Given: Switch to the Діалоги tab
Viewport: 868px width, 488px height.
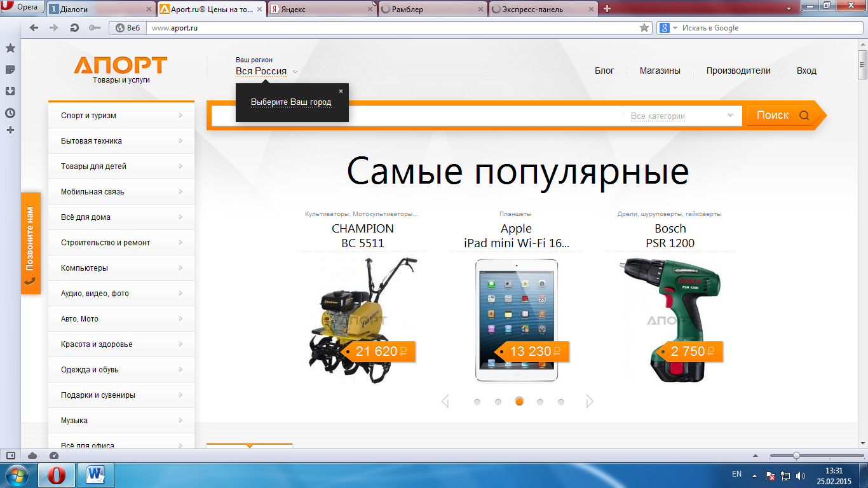Looking at the screenshot, I should (100, 9).
